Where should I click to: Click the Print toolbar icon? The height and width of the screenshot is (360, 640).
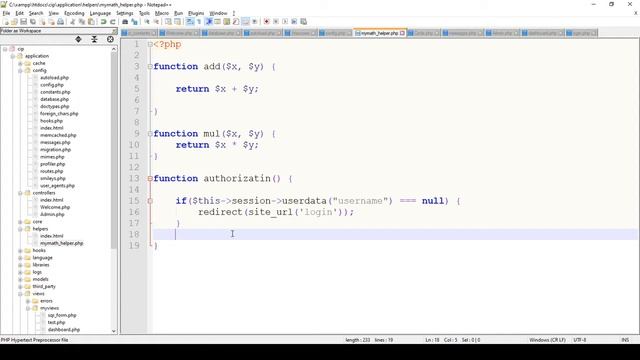point(60,22)
